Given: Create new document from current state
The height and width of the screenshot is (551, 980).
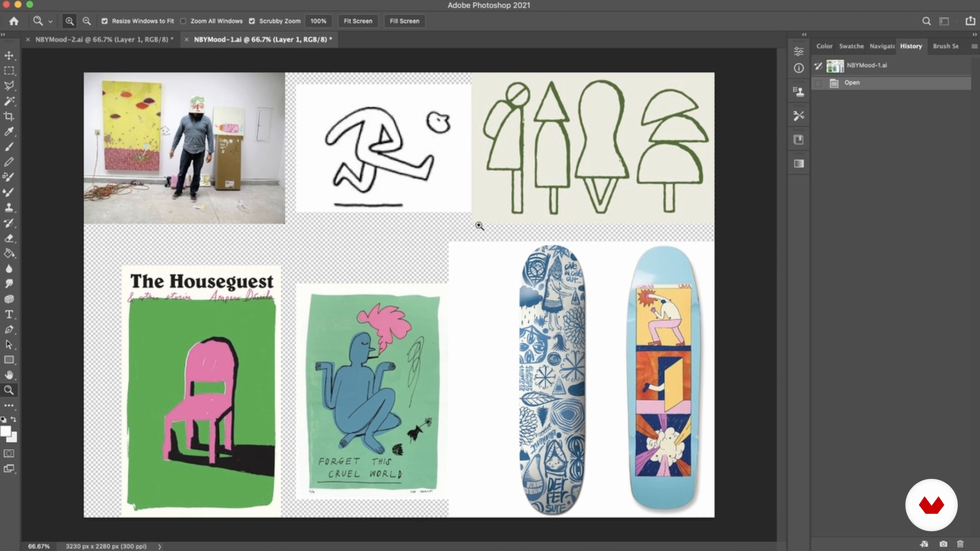Looking at the screenshot, I should pyautogui.click(x=924, y=544).
